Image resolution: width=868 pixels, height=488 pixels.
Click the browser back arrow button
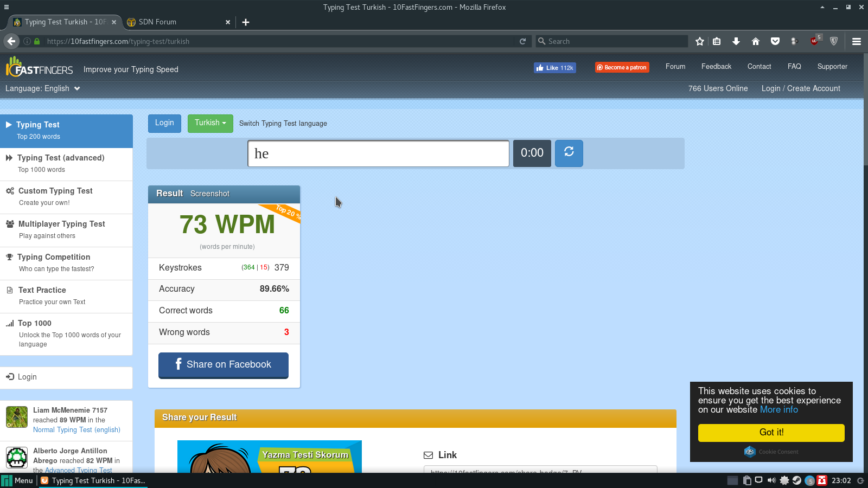(11, 41)
